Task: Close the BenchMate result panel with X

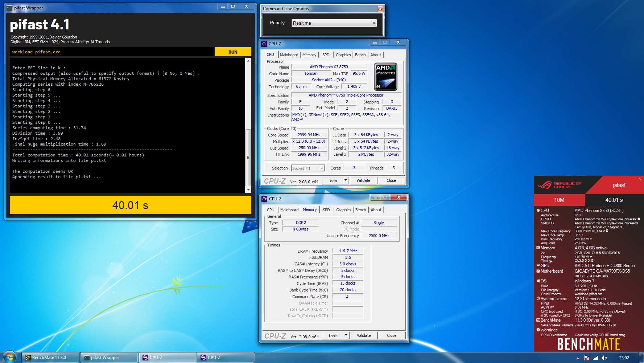Action: [640, 179]
